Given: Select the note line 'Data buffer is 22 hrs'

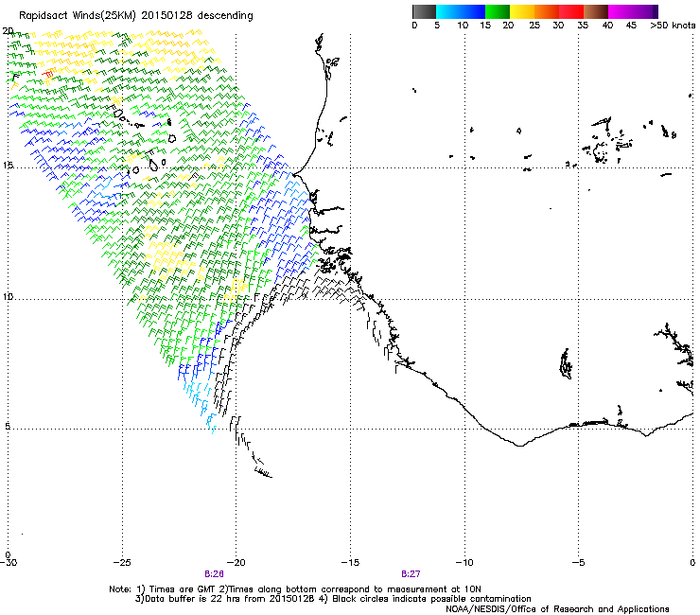Looking at the screenshot, I should click(x=191, y=599).
